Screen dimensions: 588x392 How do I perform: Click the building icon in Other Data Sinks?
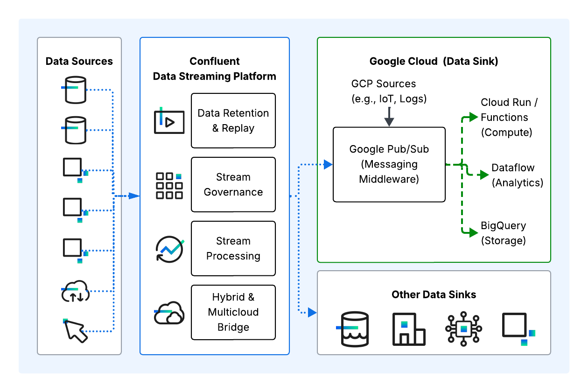point(409,328)
